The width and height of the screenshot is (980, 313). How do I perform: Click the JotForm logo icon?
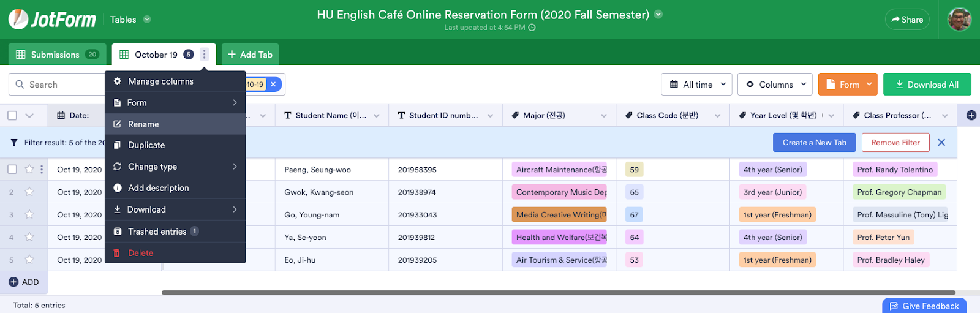point(18,19)
